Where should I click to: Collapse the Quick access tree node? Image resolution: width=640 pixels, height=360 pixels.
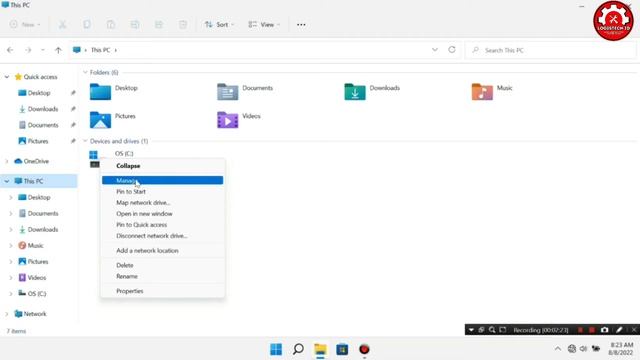(7, 77)
